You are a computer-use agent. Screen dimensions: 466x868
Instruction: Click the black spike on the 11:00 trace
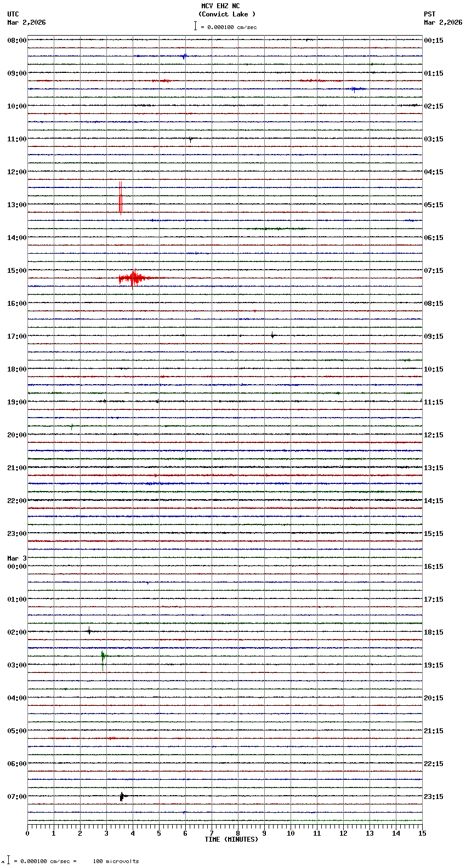(190, 139)
